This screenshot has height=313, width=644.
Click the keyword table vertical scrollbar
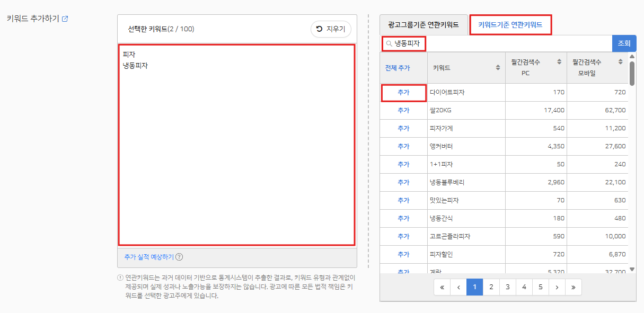click(632, 73)
